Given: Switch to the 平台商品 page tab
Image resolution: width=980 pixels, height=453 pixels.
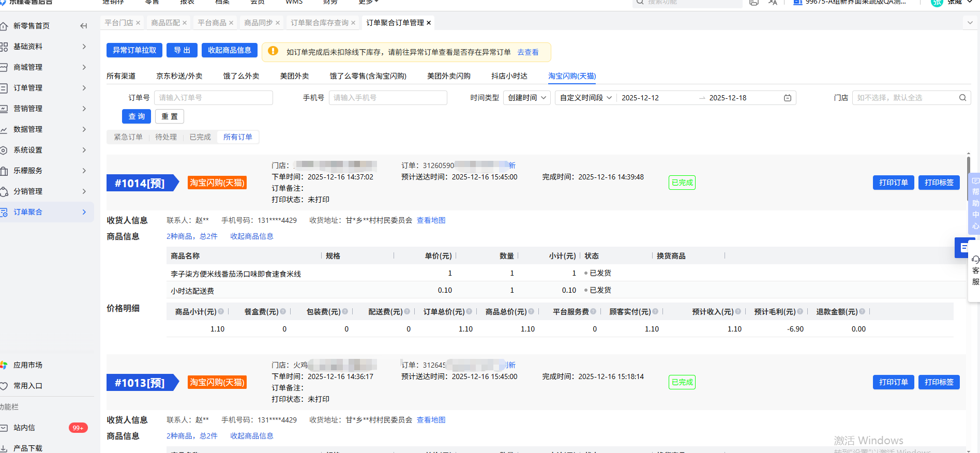Looking at the screenshot, I should 212,23.
